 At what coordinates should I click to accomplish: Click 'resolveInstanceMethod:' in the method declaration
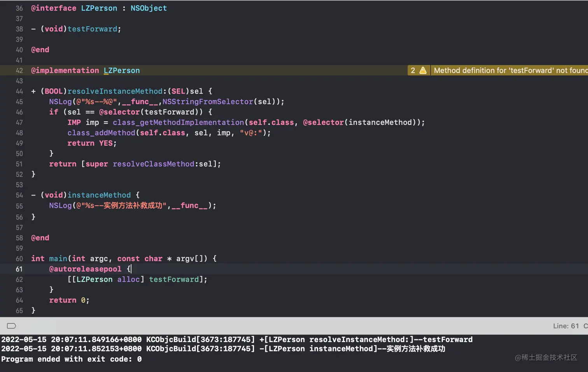[x=117, y=91]
